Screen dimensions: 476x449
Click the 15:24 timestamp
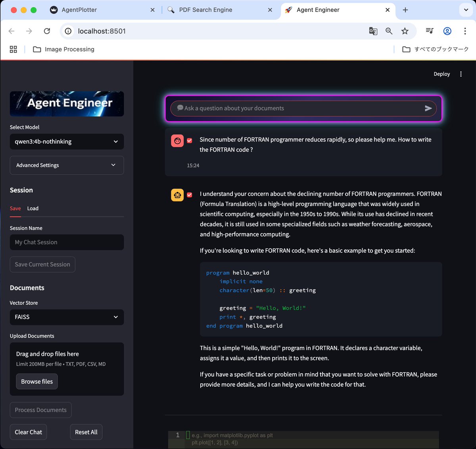(193, 166)
